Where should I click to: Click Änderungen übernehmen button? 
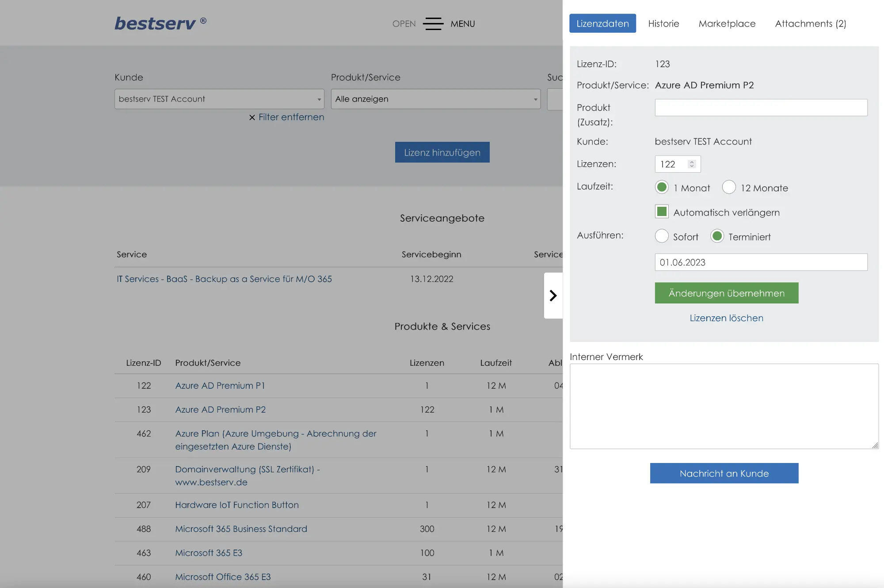(727, 293)
